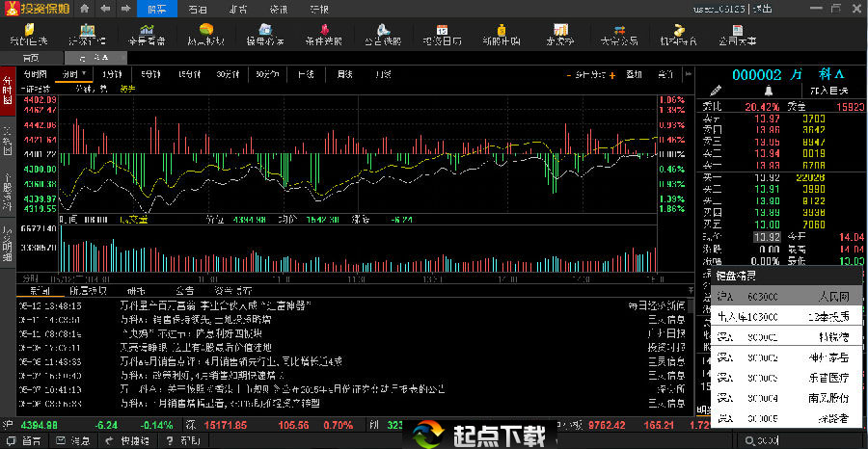Click the bell alert icon under stock code
The height and width of the screenshot is (449, 868).
769,91
